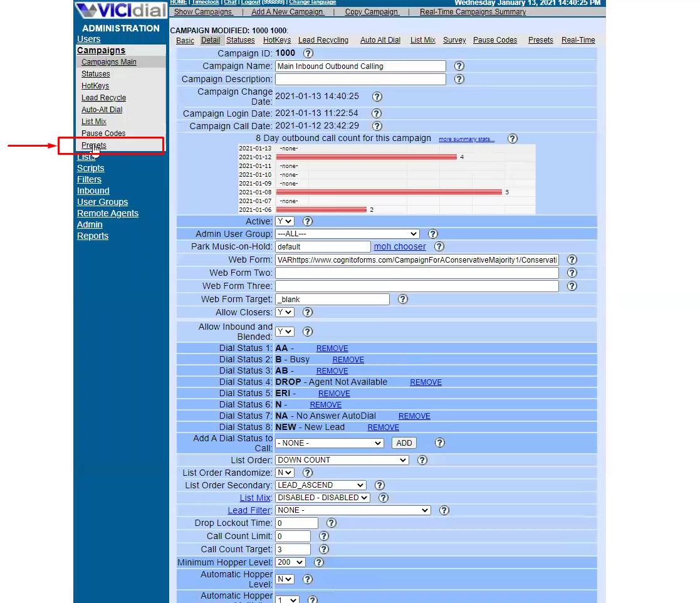The height and width of the screenshot is (603, 700).
Task: Click help icon beside List Mix dropdown
Action: pos(383,498)
